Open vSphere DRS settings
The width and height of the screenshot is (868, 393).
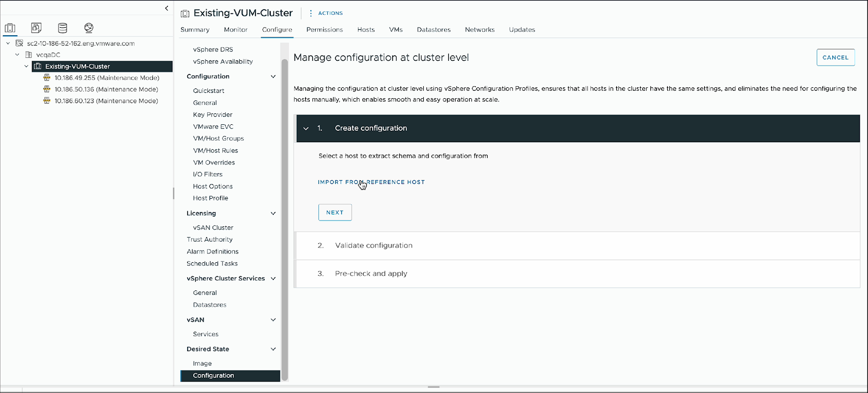tap(213, 49)
